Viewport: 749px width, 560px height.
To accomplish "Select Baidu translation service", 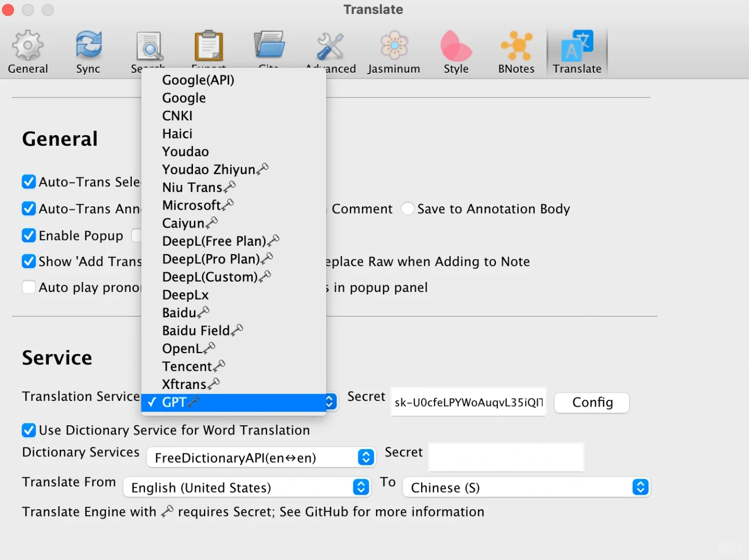I will tap(233, 313).
